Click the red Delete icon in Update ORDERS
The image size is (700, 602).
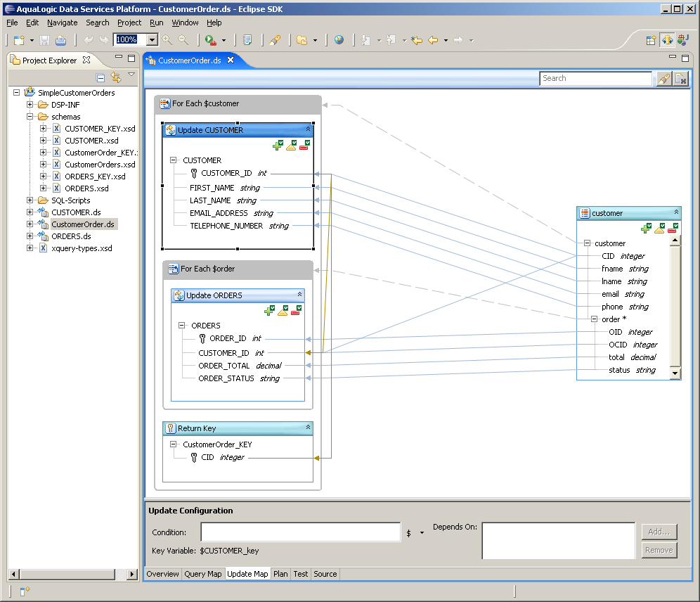click(296, 310)
